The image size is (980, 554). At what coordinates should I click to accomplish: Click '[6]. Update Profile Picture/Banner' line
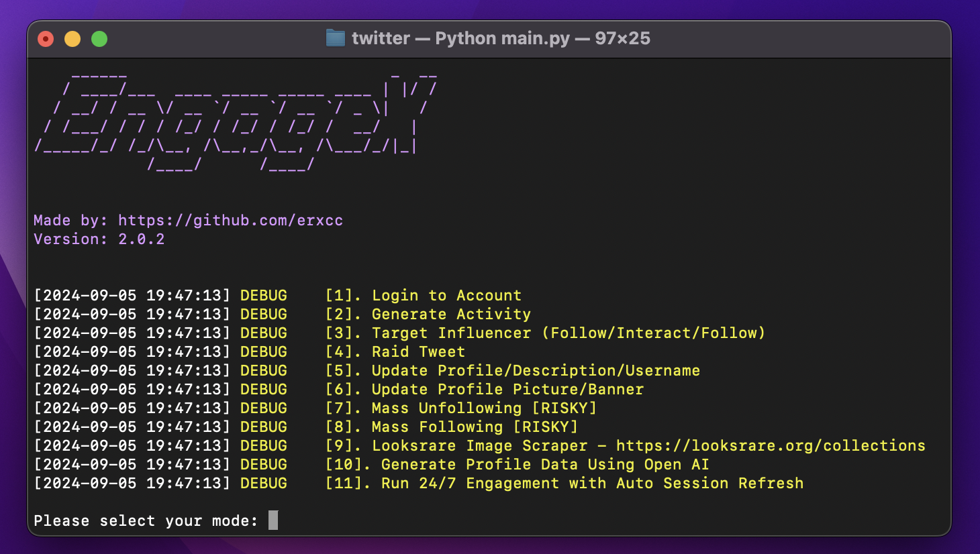click(x=485, y=389)
